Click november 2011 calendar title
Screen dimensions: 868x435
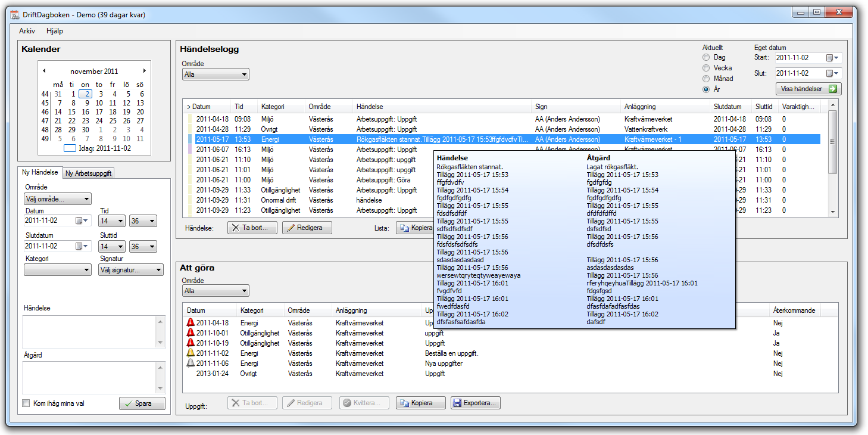click(94, 71)
